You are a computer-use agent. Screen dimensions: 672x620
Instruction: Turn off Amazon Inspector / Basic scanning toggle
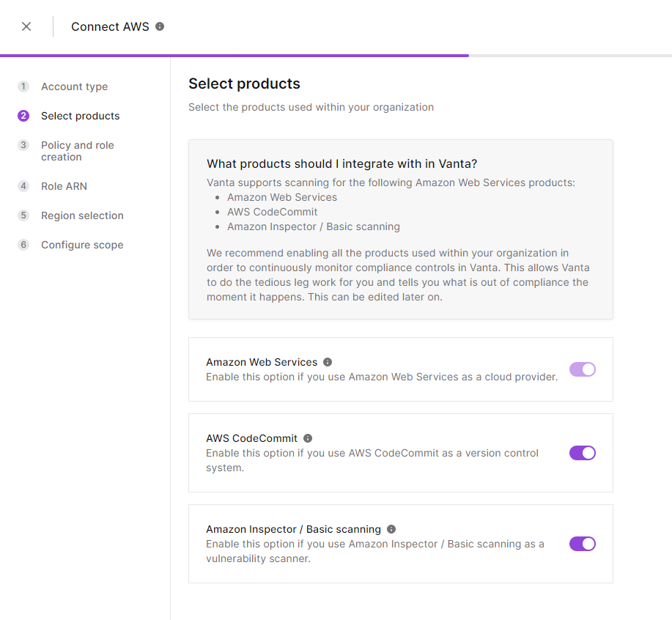(583, 544)
